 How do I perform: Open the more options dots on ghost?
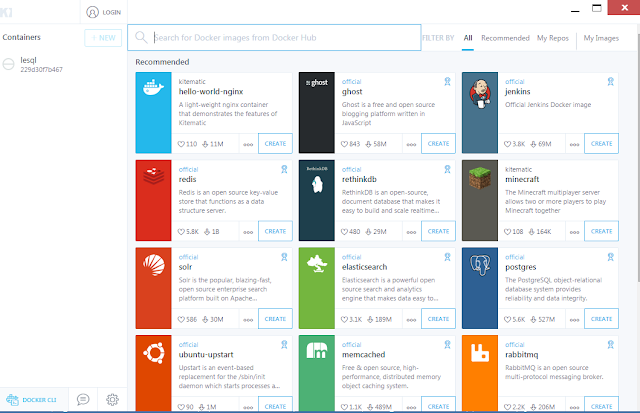411,144
